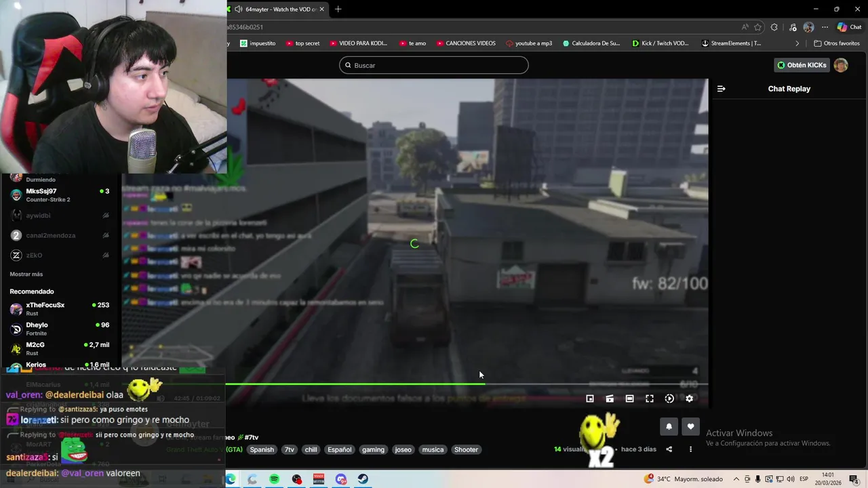
Task: Select the 7tv tag
Action: pos(290,449)
